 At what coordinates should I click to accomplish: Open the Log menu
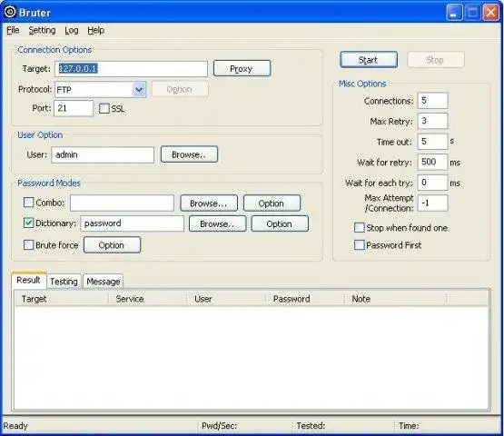point(72,30)
